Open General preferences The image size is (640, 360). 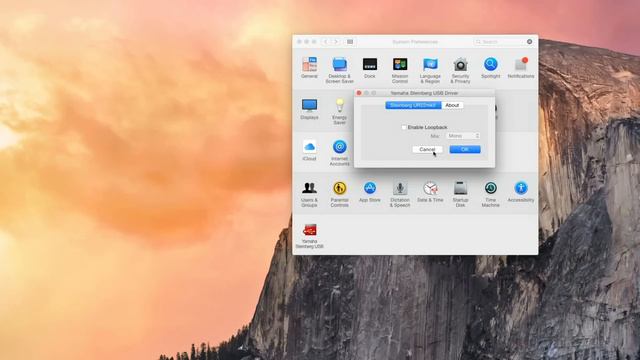coord(309,68)
